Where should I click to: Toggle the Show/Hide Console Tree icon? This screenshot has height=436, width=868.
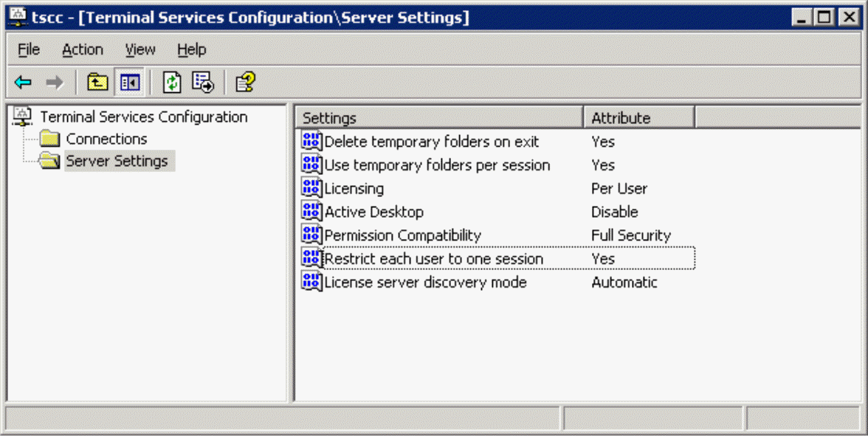pyautogui.click(x=130, y=83)
